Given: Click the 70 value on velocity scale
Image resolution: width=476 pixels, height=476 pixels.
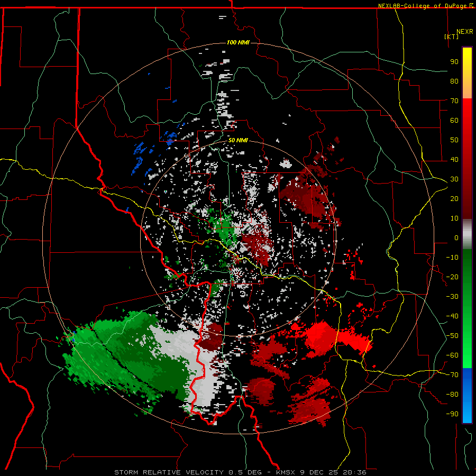Looking at the screenshot, I should coord(454,101).
